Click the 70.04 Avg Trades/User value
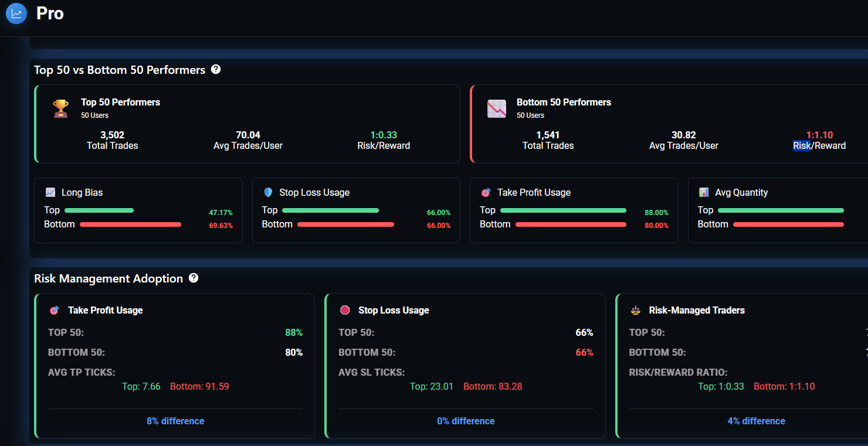 click(x=247, y=135)
